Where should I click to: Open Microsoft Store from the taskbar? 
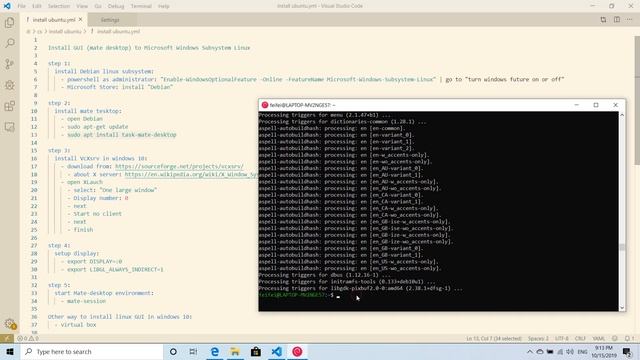256,351
